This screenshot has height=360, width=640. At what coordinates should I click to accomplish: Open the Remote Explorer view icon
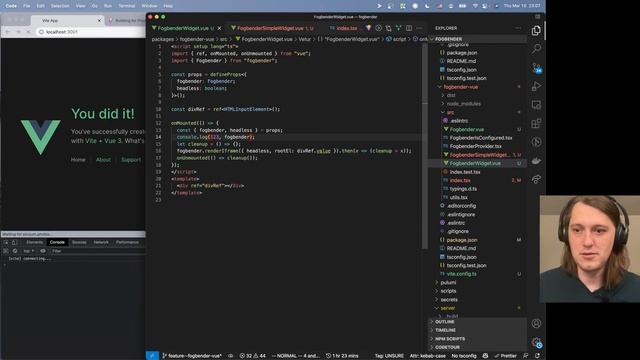pos(536,105)
